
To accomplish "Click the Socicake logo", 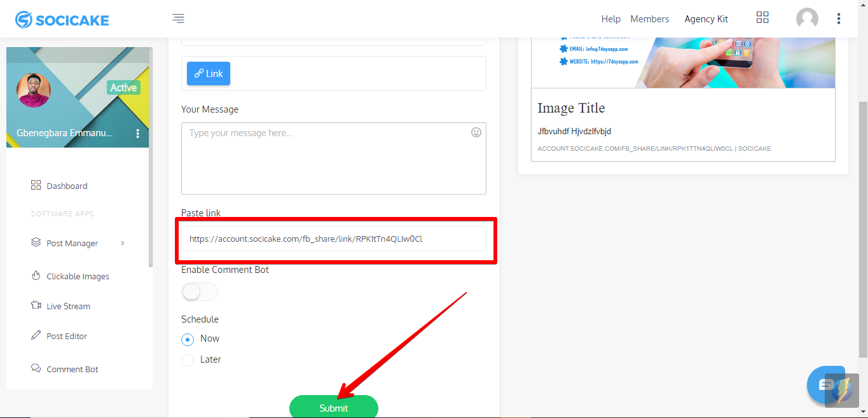I will [x=62, y=20].
